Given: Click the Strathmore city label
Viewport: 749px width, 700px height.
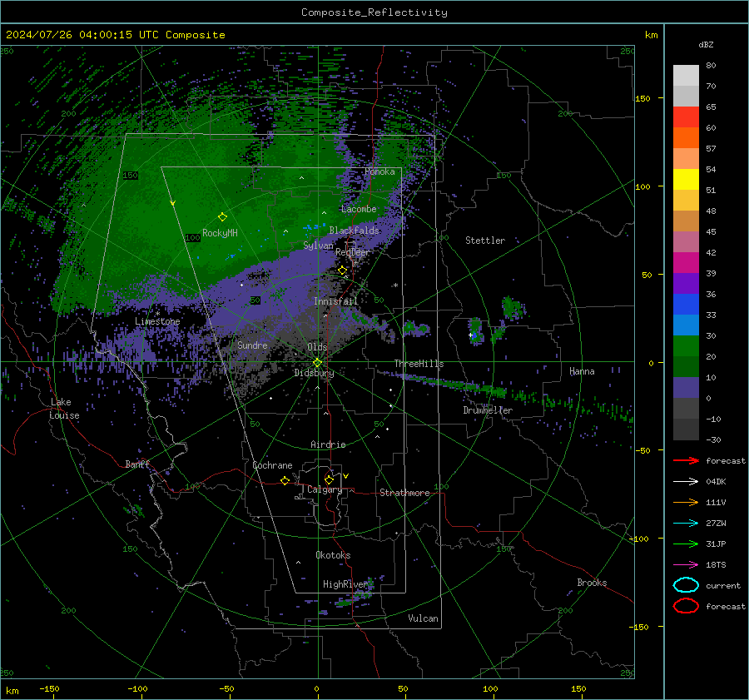Looking at the screenshot, I should point(404,493).
